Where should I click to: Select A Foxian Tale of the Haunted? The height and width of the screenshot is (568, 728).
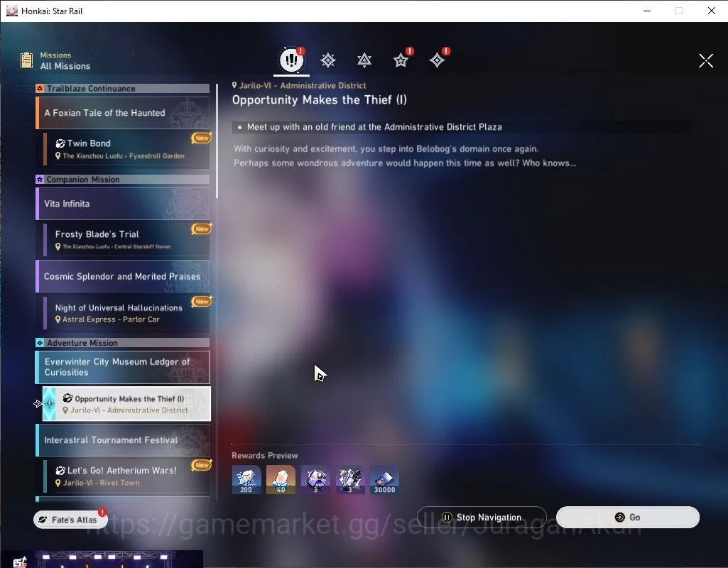click(123, 113)
